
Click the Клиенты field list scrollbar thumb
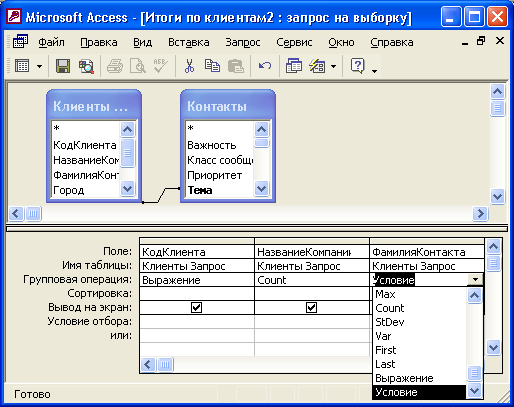coord(128,153)
